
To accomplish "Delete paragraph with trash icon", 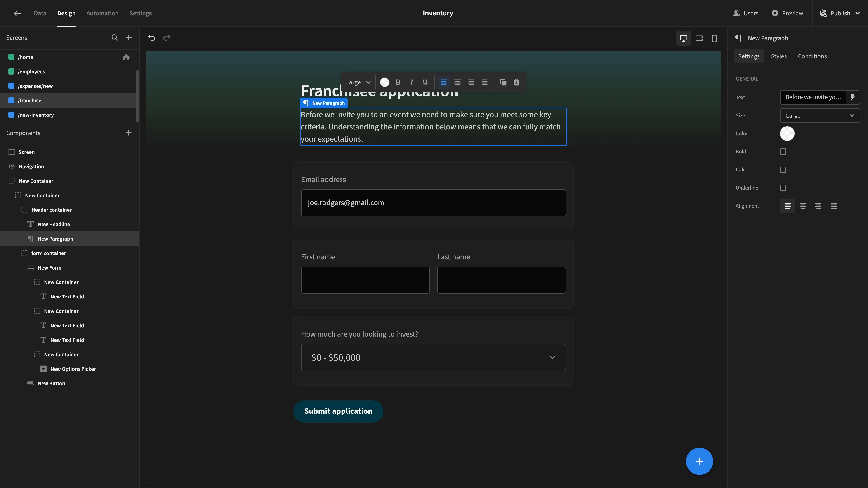I will [x=516, y=82].
